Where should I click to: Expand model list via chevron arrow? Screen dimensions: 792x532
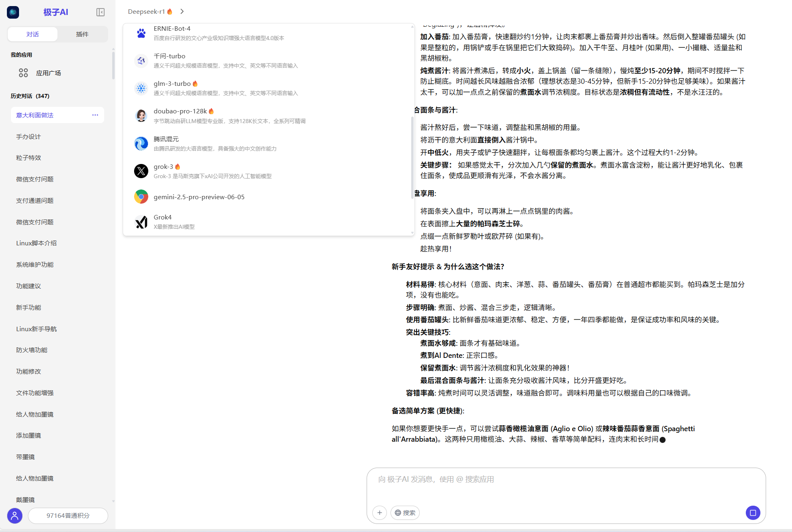(x=182, y=11)
